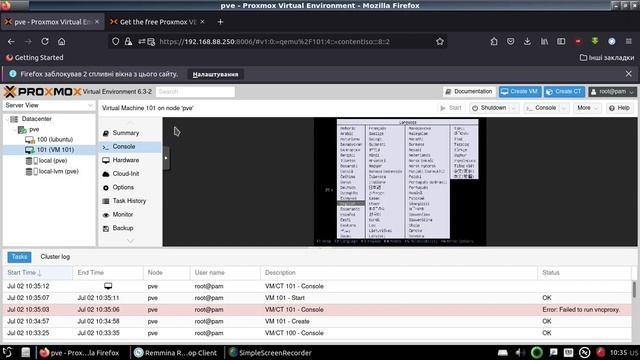This screenshot has height=360, width=640.
Task: Switch to the Tasks tab
Action: [x=19, y=257]
